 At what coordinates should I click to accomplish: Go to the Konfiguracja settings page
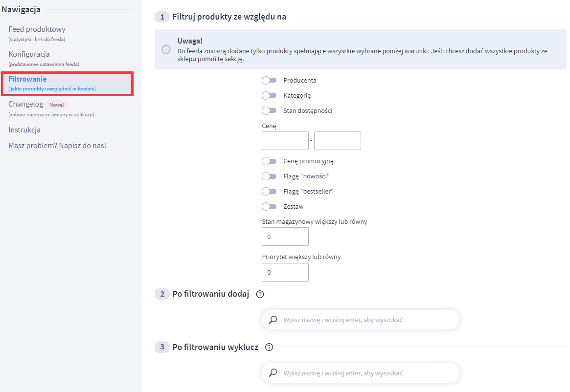coord(28,54)
